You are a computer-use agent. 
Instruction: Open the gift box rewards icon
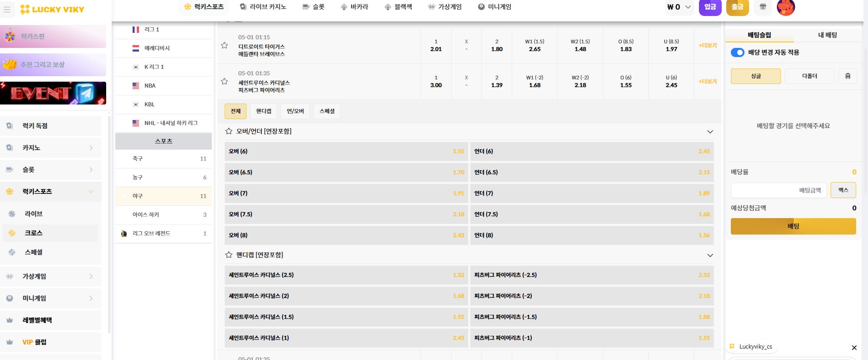pyautogui.click(x=763, y=7)
